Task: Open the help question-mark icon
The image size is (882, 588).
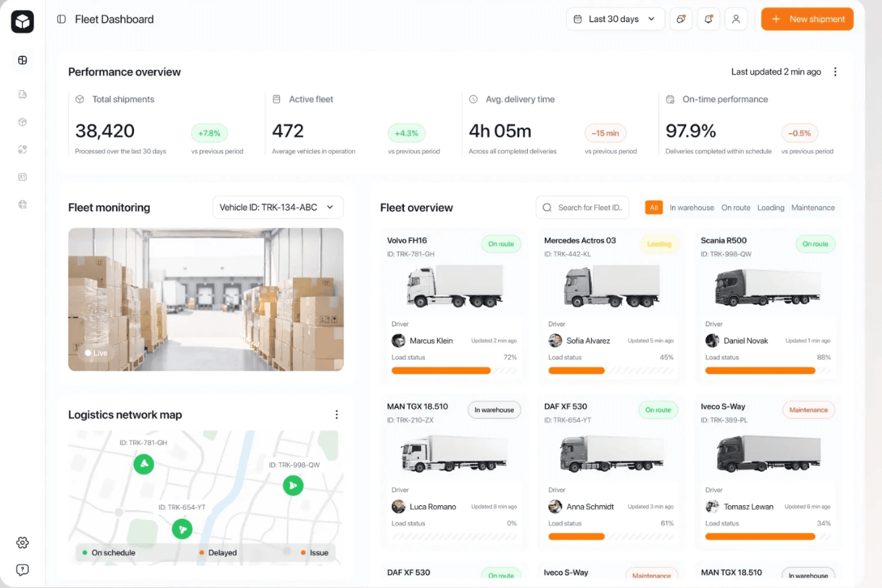Action: (22, 570)
